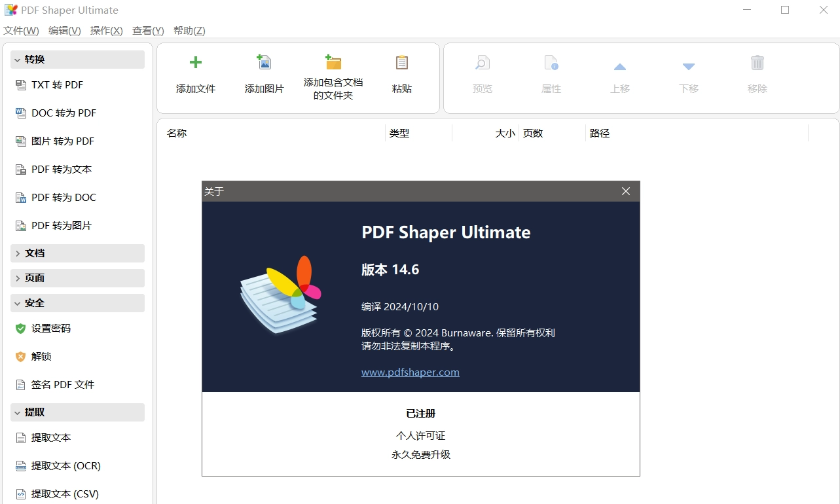Screen dimensions: 840x504
Task: Click the 已注册 registration status text
Action: (x=421, y=414)
